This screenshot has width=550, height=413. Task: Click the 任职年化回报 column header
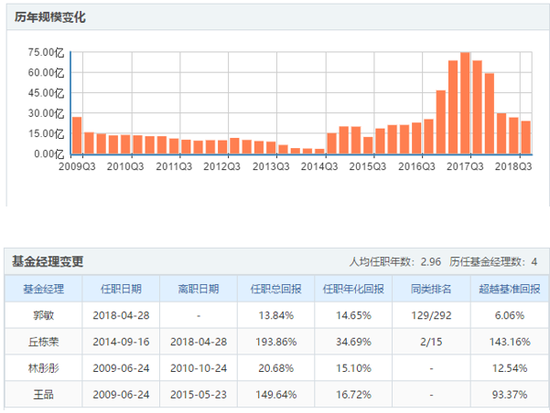(x=354, y=289)
